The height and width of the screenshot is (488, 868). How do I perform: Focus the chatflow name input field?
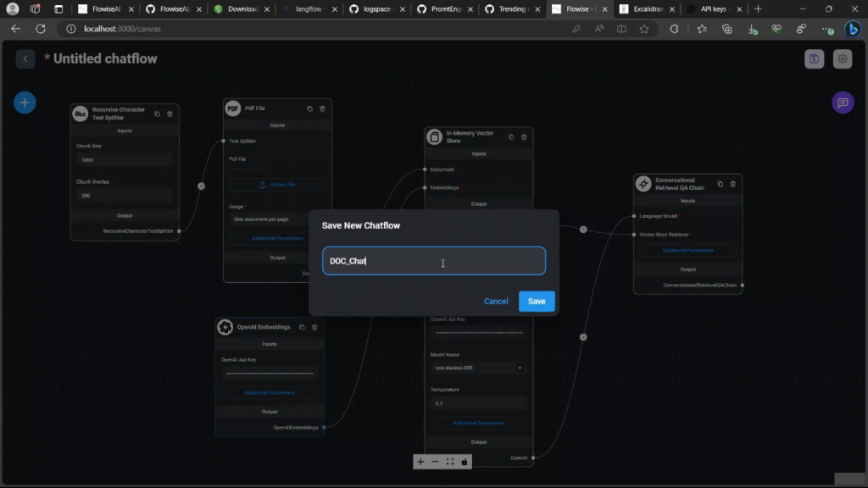point(433,261)
